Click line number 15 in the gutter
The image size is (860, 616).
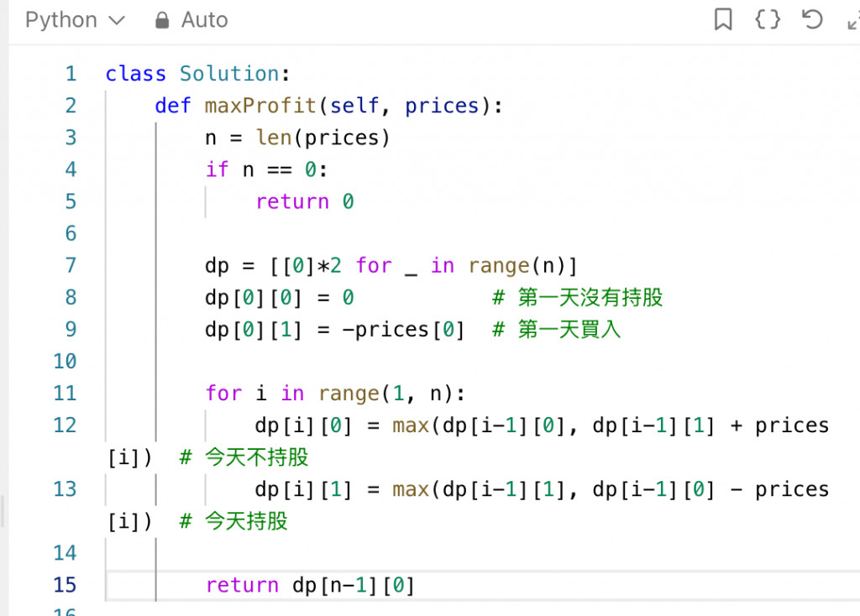tap(65, 585)
